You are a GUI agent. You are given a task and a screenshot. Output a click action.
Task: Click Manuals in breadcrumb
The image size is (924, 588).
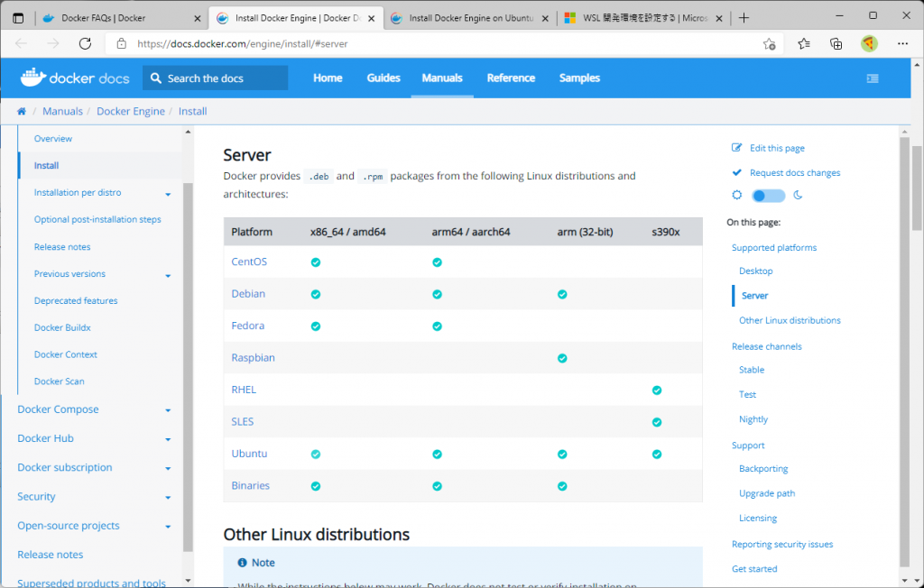[62, 111]
